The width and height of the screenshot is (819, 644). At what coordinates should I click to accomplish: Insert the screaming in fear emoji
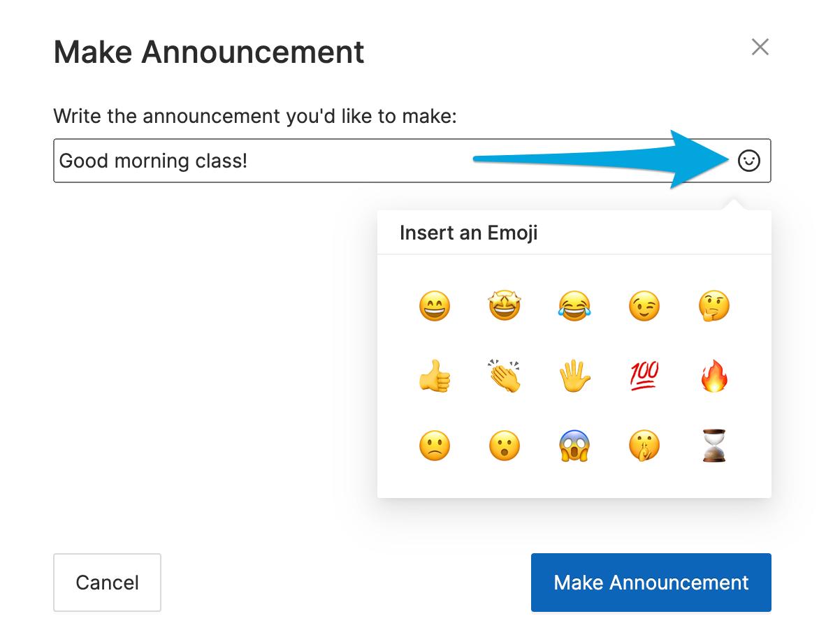click(574, 446)
